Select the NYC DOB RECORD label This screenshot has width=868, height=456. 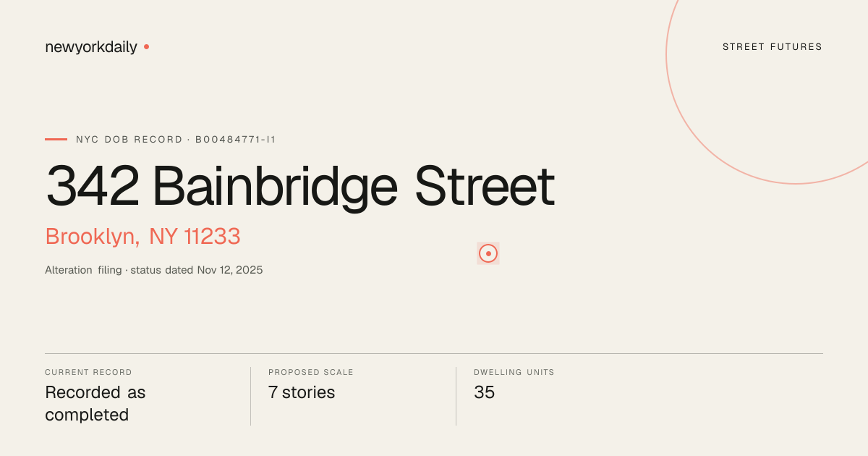(x=129, y=139)
